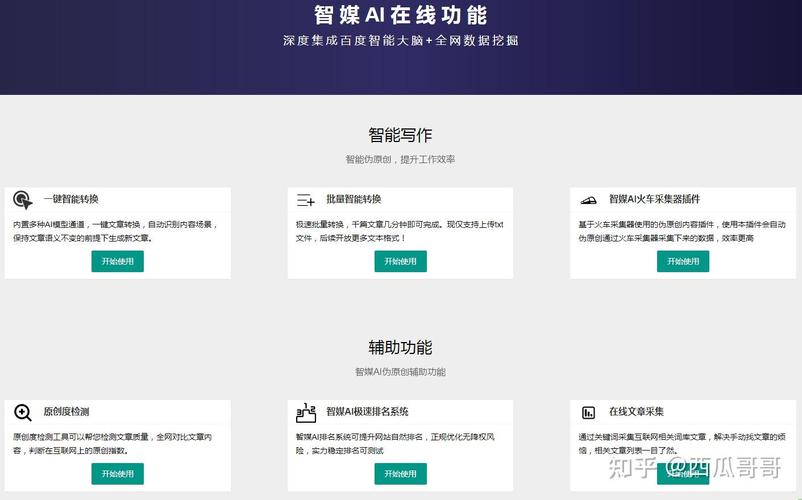Click the magnifier icon beside 原创度检测

[x=23, y=412]
